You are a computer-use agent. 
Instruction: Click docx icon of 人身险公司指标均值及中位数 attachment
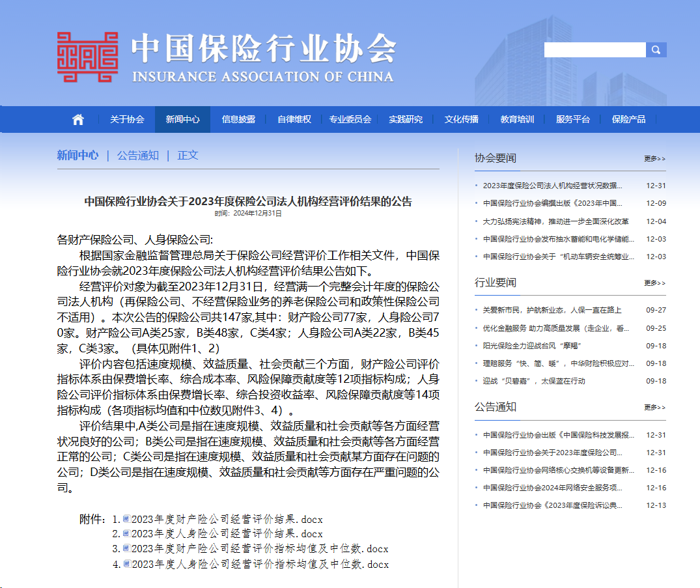127,564
